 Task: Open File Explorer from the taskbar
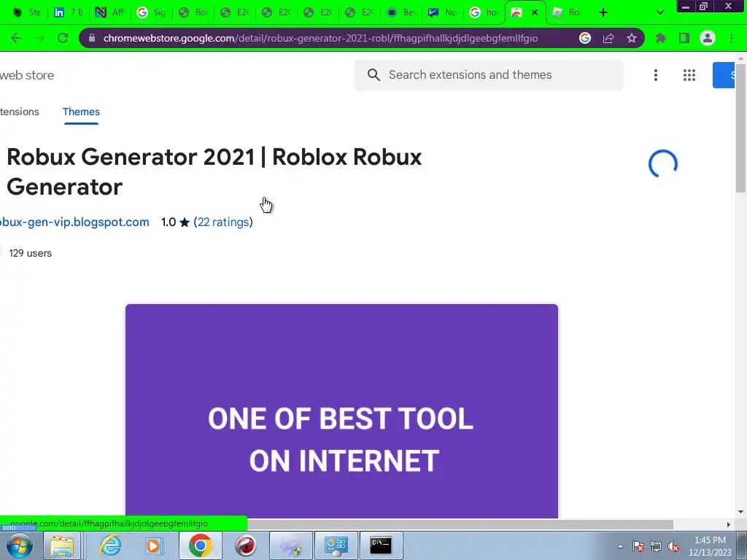coord(62,545)
